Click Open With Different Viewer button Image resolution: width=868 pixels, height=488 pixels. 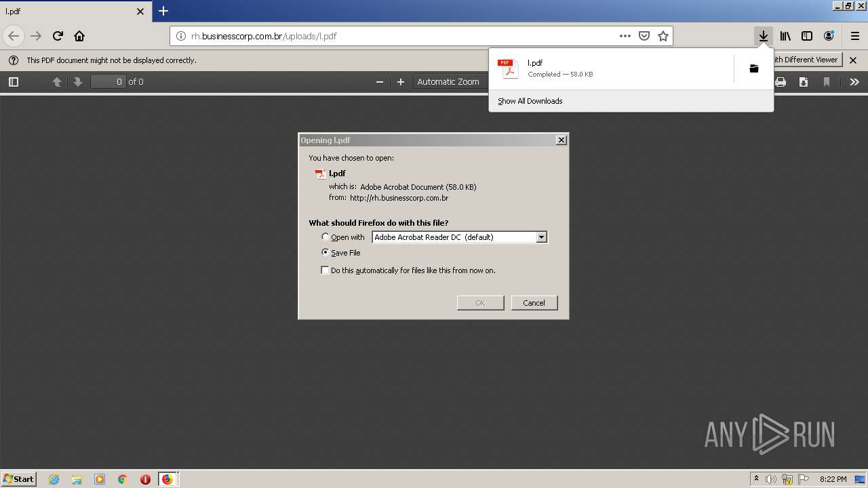coord(807,60)
